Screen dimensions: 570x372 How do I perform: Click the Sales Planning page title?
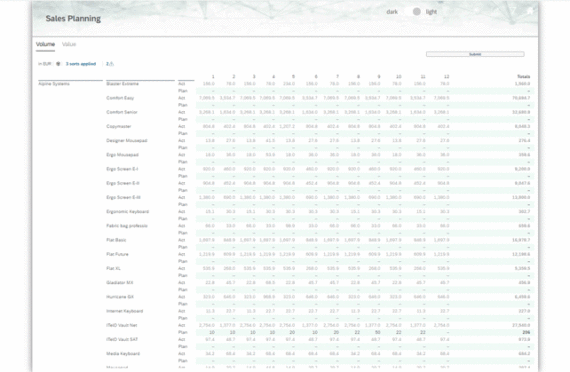pyautogui.click(x=73, y=19)
